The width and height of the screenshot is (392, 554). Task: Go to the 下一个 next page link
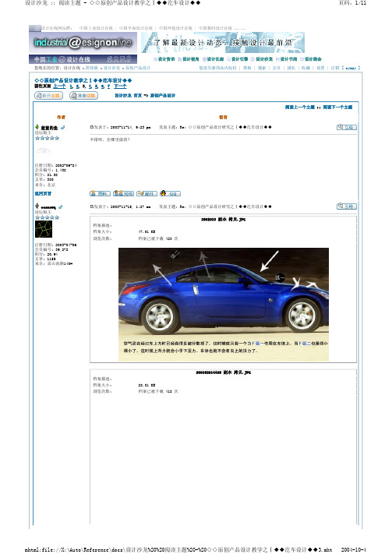click(x=120, y=86)
